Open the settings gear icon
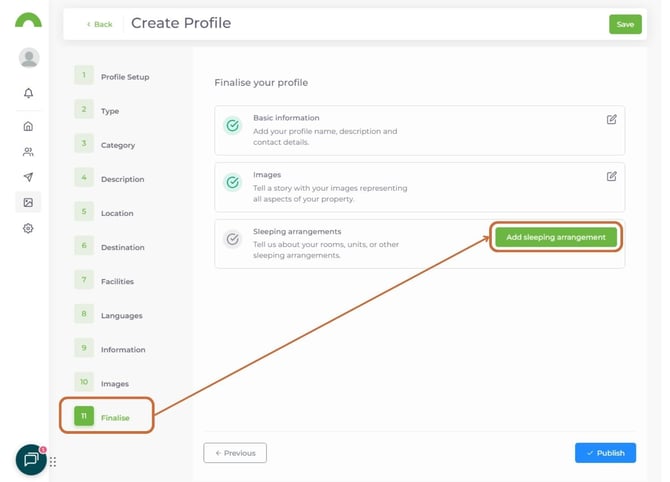Image resolution: width=670 pixels, height=482 pixels. coord(28,228)
